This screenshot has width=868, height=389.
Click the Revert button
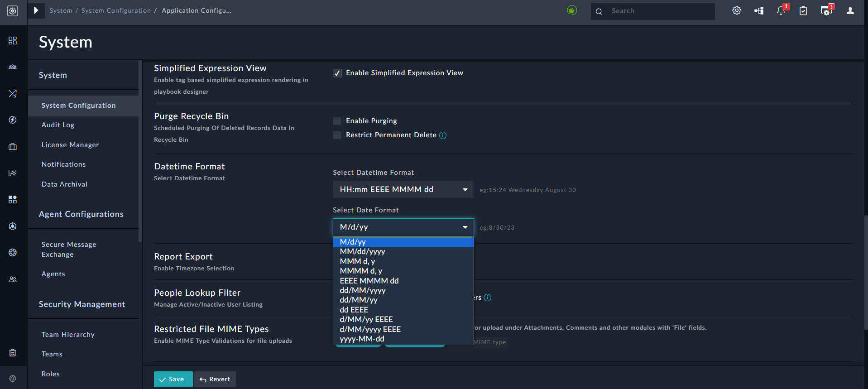click(x=215, y=379)
